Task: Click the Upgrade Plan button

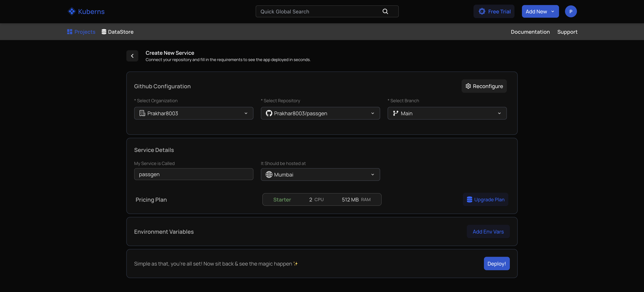Action: pos(485,199)
